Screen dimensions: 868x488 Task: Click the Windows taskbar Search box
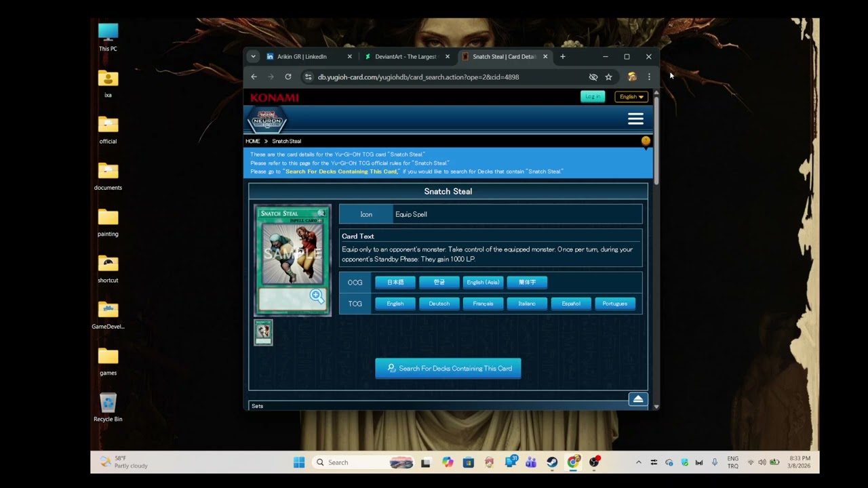363,462
